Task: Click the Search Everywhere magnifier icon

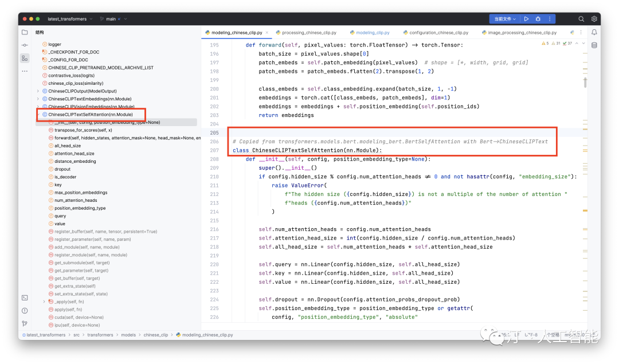Action: point(581,19)
